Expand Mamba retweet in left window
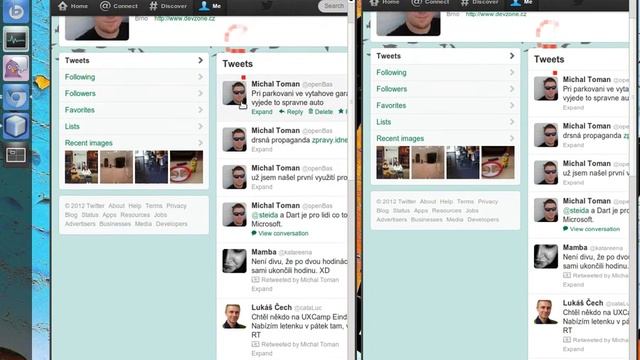Viewport: 640px width, 360px height. [262, 289]
